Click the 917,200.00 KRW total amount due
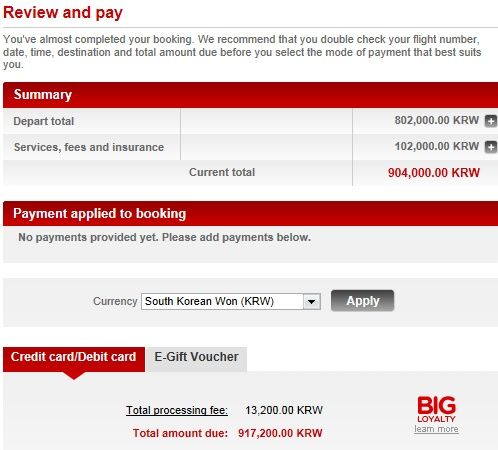This screenshot has width=498, height=450. coord(280,433)
